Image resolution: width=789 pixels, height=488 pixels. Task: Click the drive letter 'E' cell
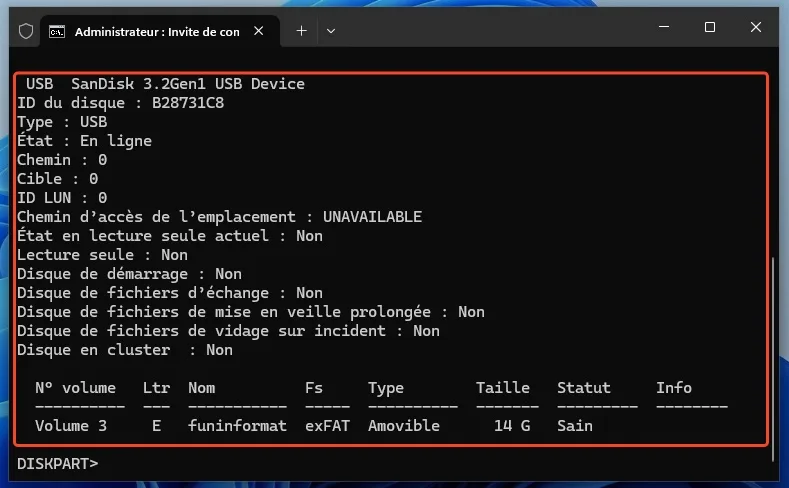point(156,426)
